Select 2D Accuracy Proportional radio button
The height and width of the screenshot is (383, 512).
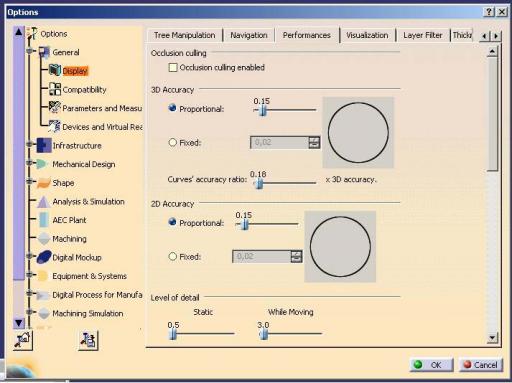coord(172,222)
